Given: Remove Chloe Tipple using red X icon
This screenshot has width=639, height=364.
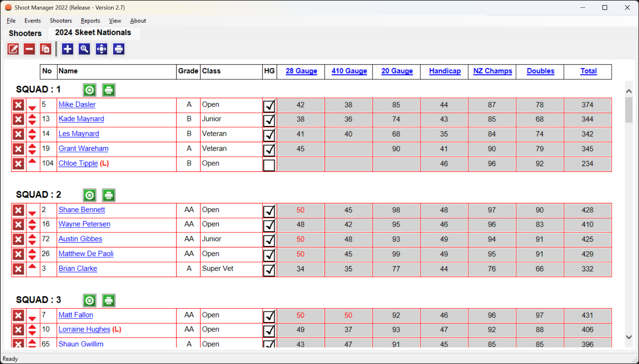Looking at the screenshot, I should coord(18,164).
